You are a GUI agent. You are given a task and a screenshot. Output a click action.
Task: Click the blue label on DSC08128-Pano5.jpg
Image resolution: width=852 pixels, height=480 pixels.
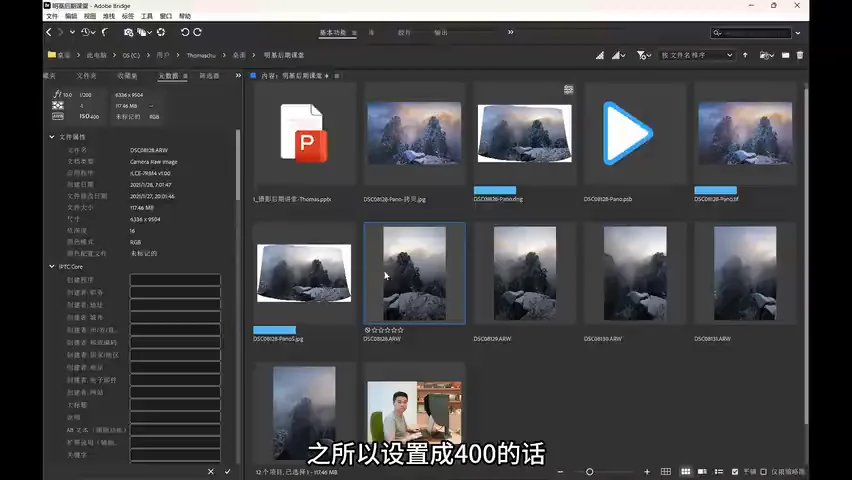pyautogui.click(x=274, y=330)
